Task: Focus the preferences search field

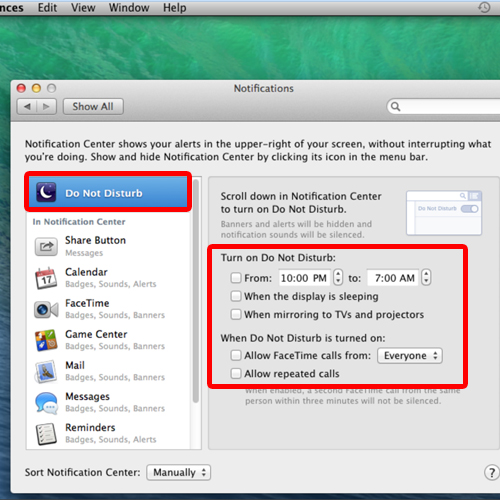Action: tap(443, 106)
